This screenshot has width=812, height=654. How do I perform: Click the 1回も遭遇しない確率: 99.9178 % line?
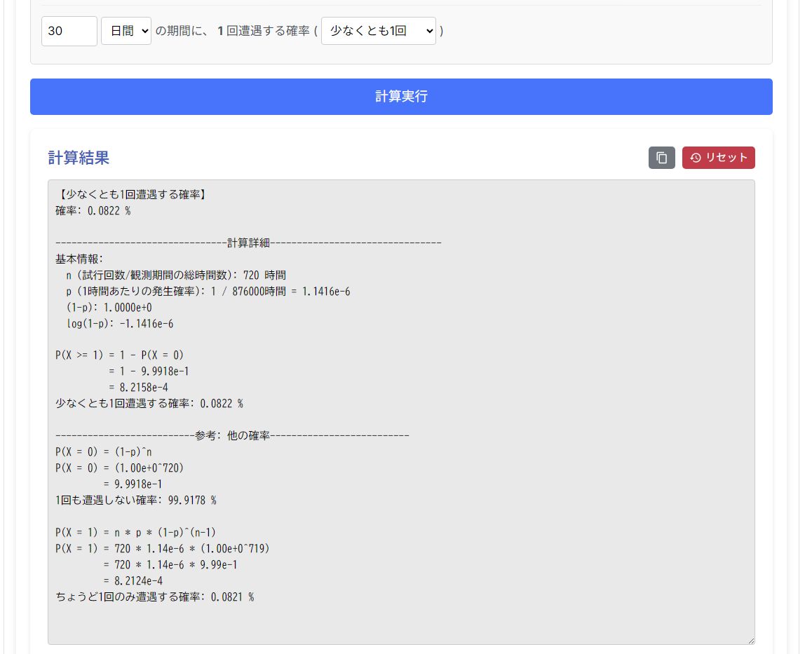pos(136,500)
